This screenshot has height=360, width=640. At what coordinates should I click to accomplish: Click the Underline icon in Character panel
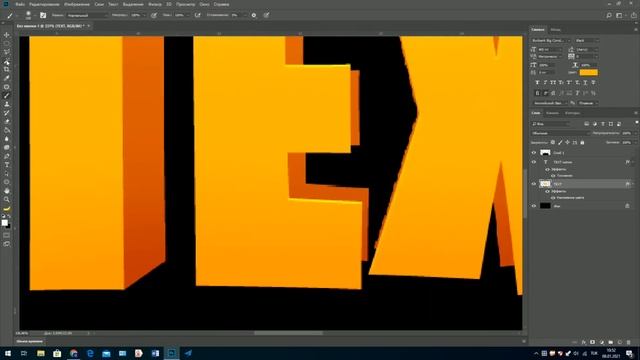click(x=585, y=82)
